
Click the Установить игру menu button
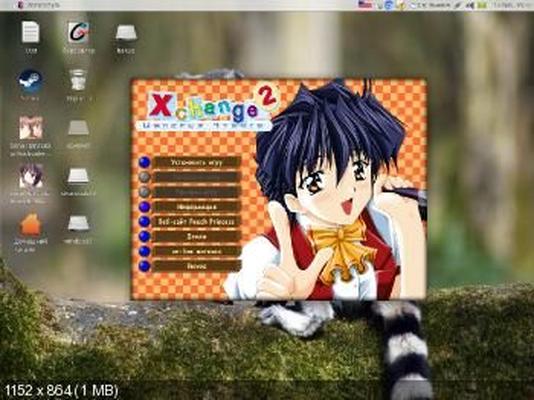pyautogui.click(x=197, y=162)
